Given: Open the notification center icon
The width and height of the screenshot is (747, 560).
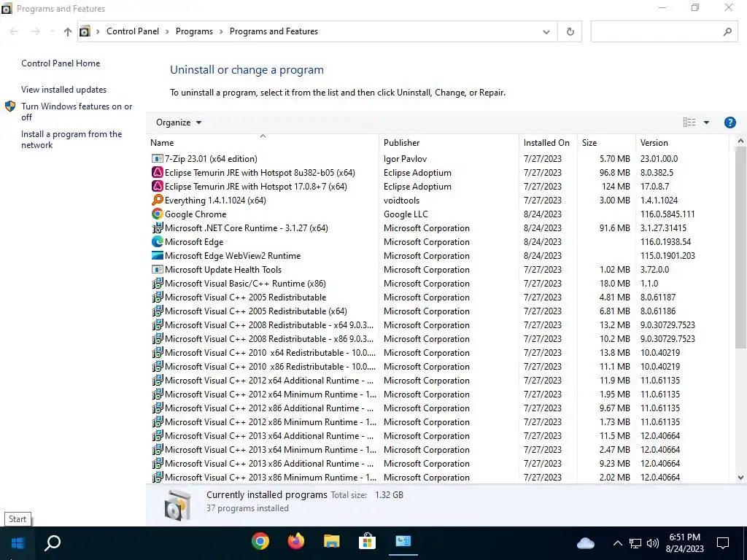Looking at the screenshot, I should point(723,542).
